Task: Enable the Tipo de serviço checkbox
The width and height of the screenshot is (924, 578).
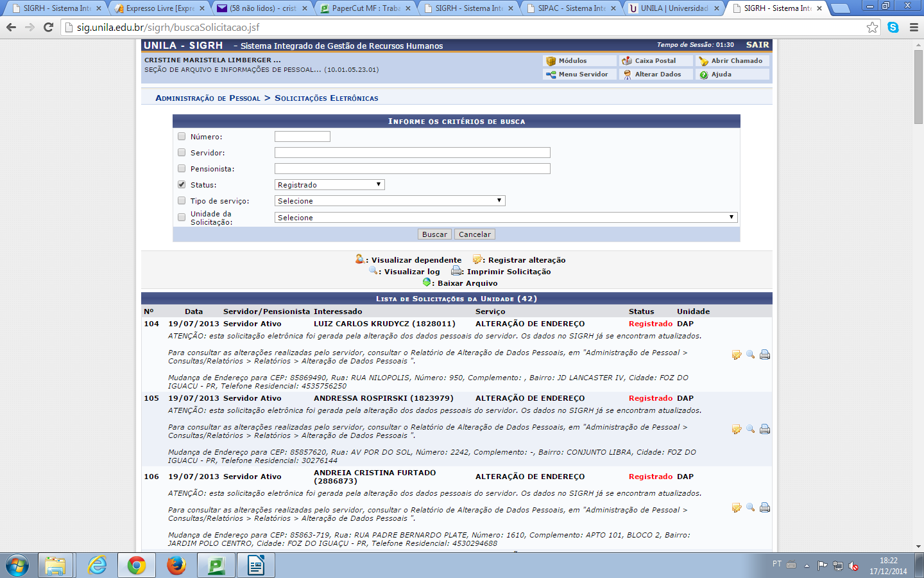Action: tap(182, 200)
